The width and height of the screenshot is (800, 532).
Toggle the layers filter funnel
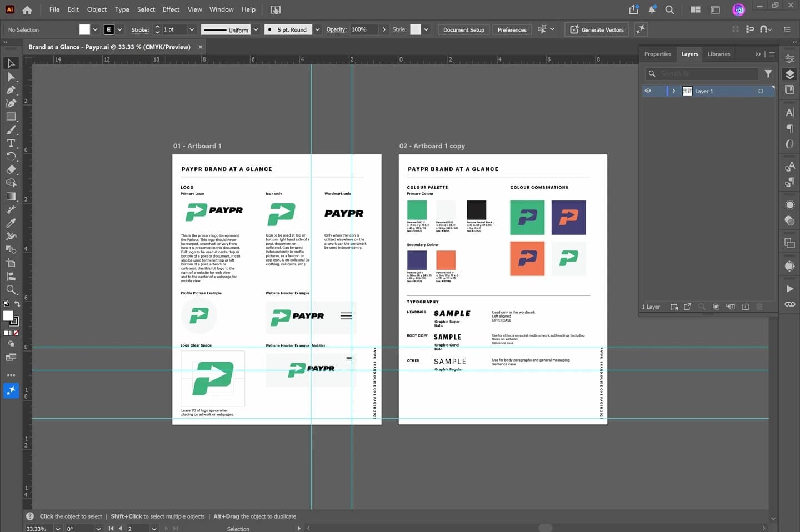click(x=768, y=73)
